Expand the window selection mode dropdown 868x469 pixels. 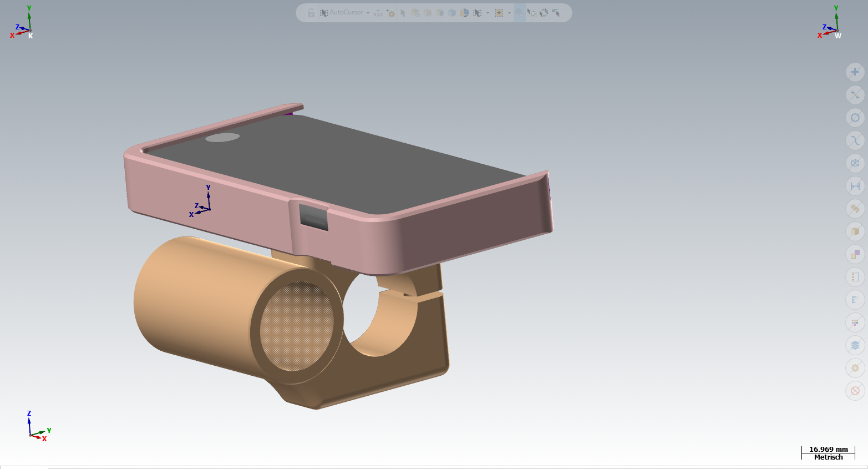(x=509, y=13)
